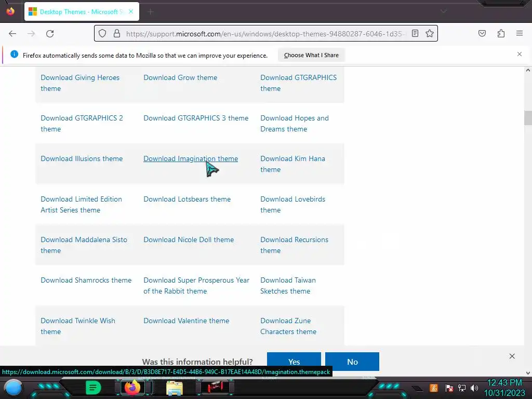The height and width of the screenshot is (399, 532).
Task: Click Choose What I Share button
Action: coord(311,55)
